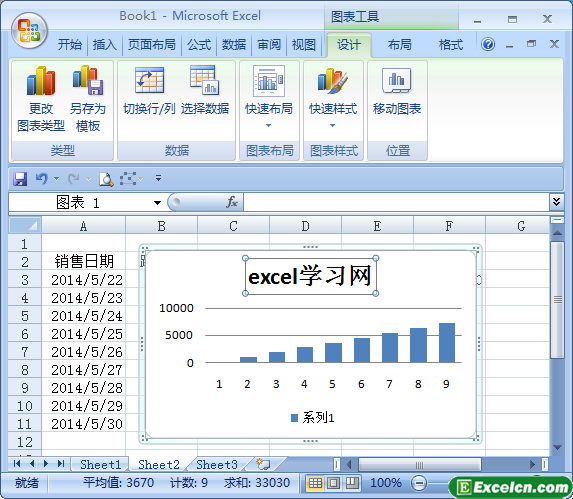
Task: Click the formula bar input field
Action: tap(396, 202)
